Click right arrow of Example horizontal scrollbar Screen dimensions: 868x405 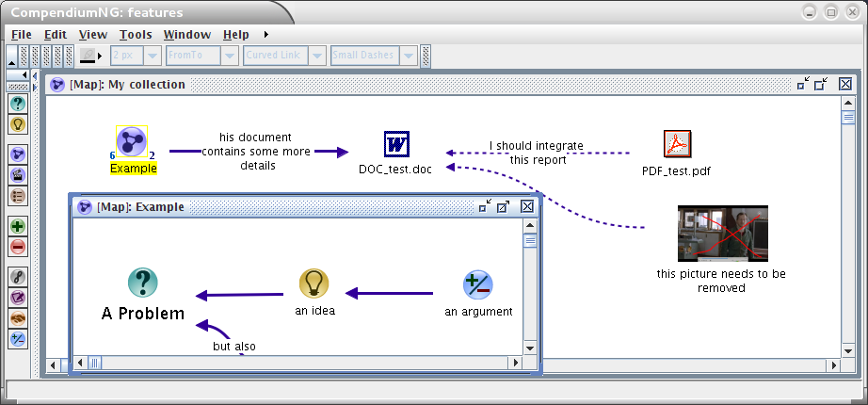tap(515, 363)
